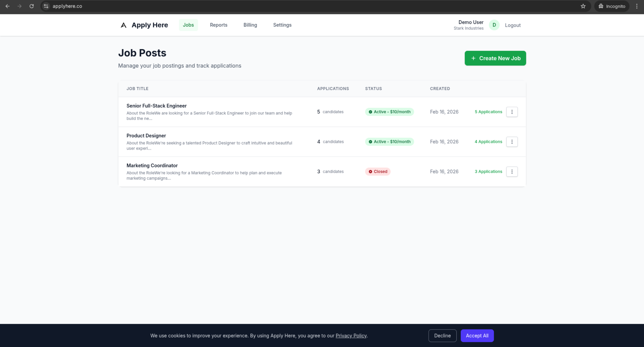644x347 pixels.
Task: Decline cookies in the banner
Action: pyautogui.click(x=442, y=335)
